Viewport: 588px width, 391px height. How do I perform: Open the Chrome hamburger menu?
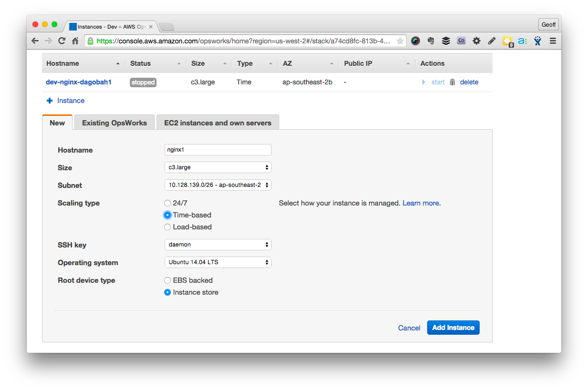tap(553, 41)
